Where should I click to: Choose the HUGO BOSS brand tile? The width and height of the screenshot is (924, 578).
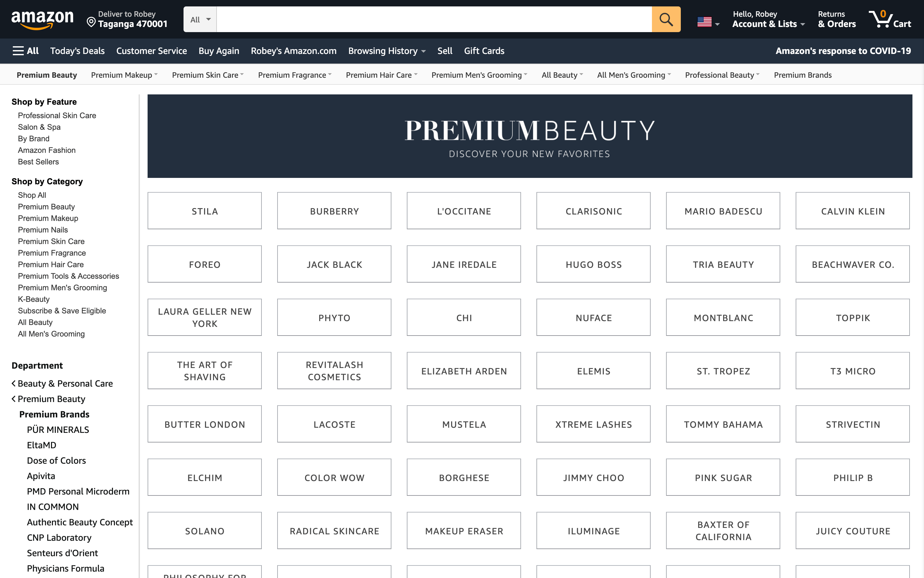pyautogui.click(x=593, y=264)
